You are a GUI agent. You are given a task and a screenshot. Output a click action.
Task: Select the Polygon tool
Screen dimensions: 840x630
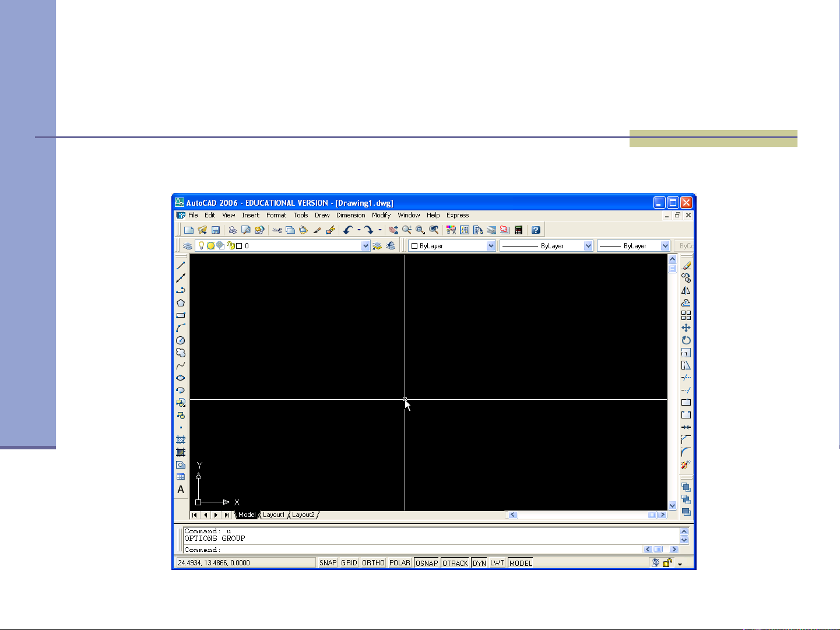(181, 303)
